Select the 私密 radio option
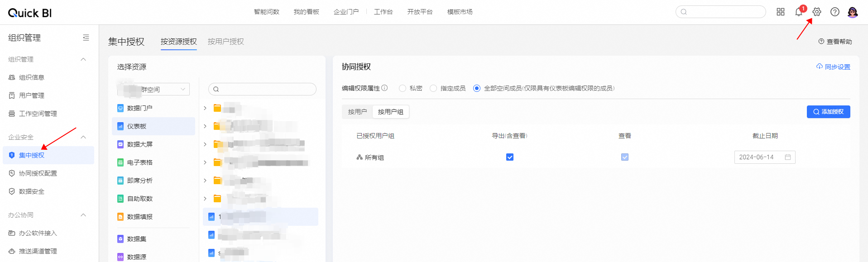The image size is (868, 262). pyautogui.click(x=403, y=88)
